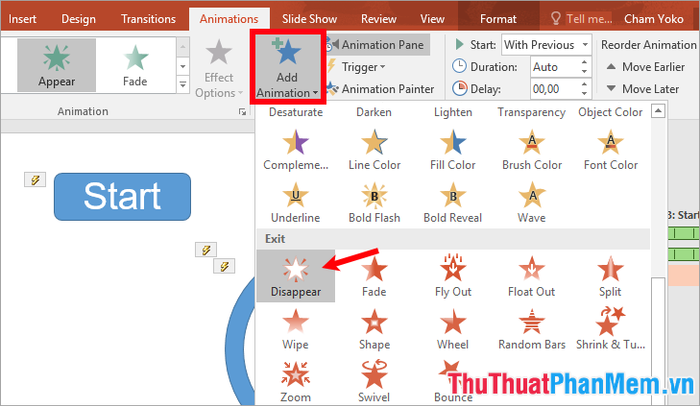Screen dimensions: 700x406
Task: Click the Tell me search box
Action: (581, 19)
